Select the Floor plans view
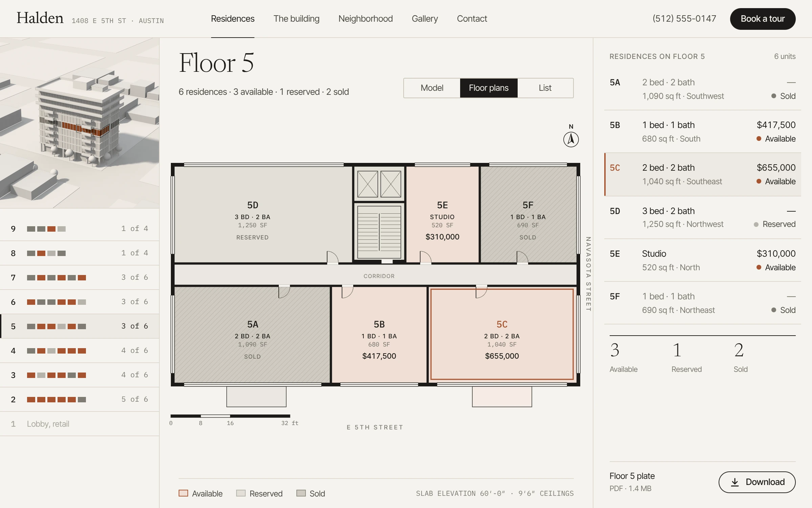 (489, 88)
